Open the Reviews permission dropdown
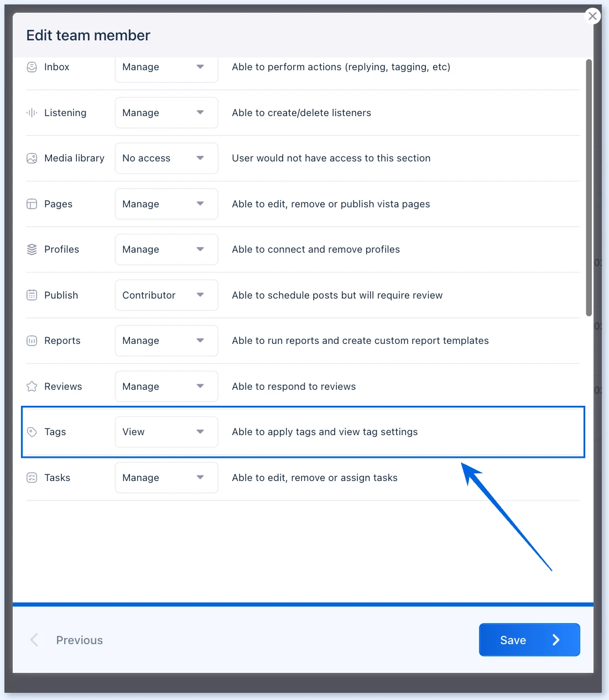Image resolution: width=609 pixels, height=700 pixels. (166, 386)
